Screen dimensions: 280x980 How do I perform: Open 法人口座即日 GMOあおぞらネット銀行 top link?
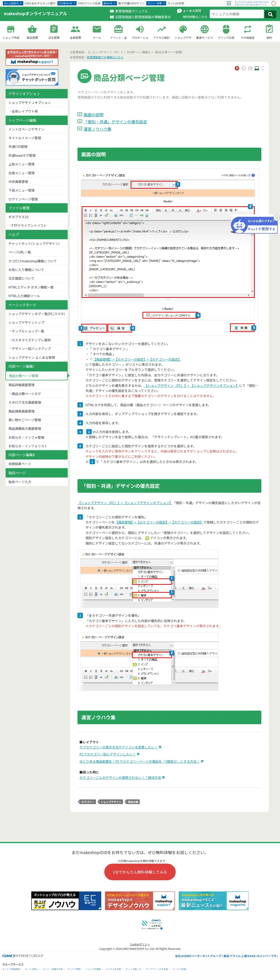(30, 3)
